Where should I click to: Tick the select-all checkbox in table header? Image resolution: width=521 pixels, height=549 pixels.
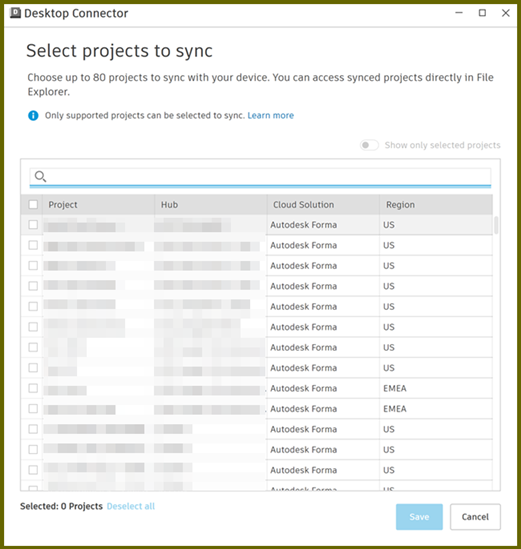click(33, 204)
